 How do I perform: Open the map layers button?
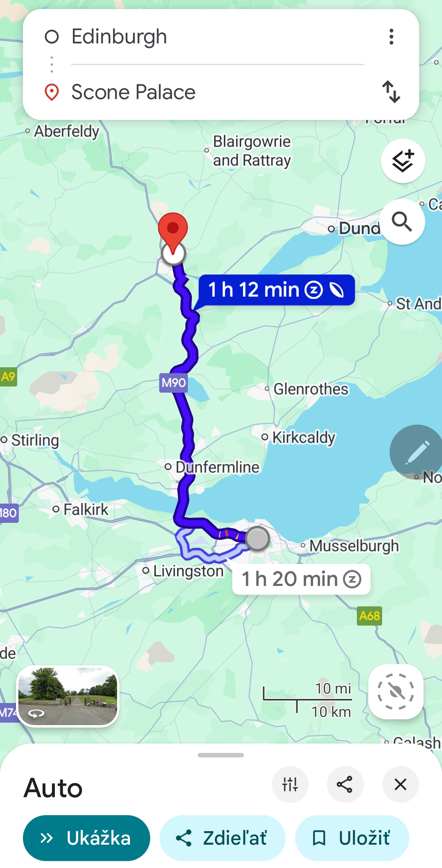point(403,161)
